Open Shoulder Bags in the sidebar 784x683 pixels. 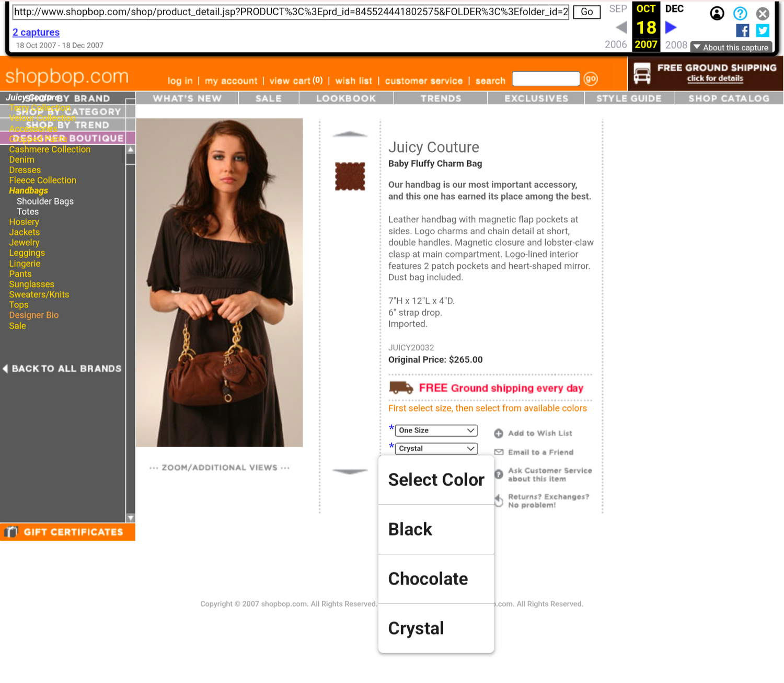[45, 201]
